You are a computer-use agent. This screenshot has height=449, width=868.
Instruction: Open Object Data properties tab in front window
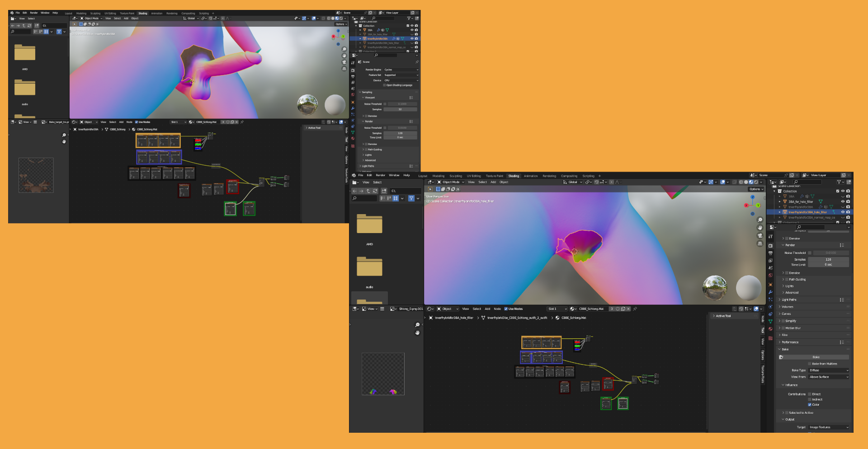coord(770,321)
